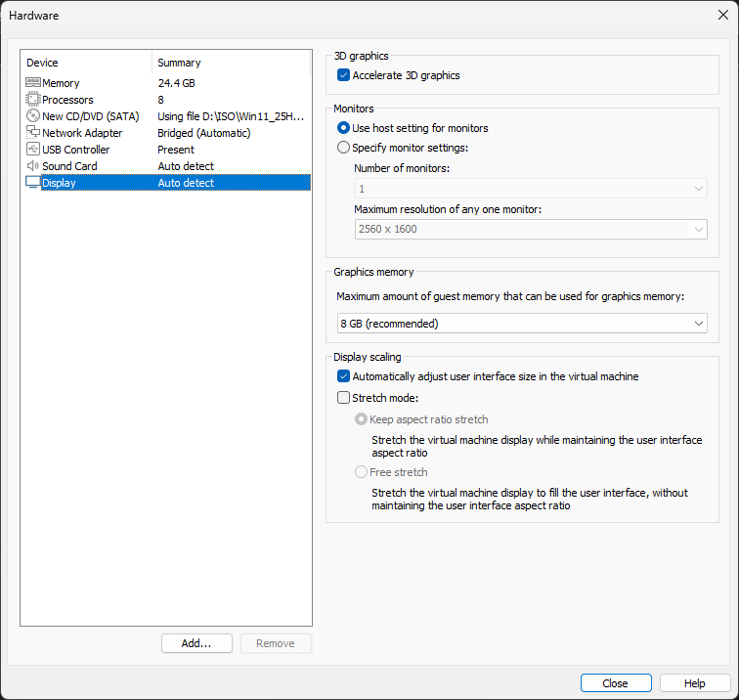The width and height of the screenshot is (739, 700).
Task: Select Use host setting for monitors
Action: point(343,128)
